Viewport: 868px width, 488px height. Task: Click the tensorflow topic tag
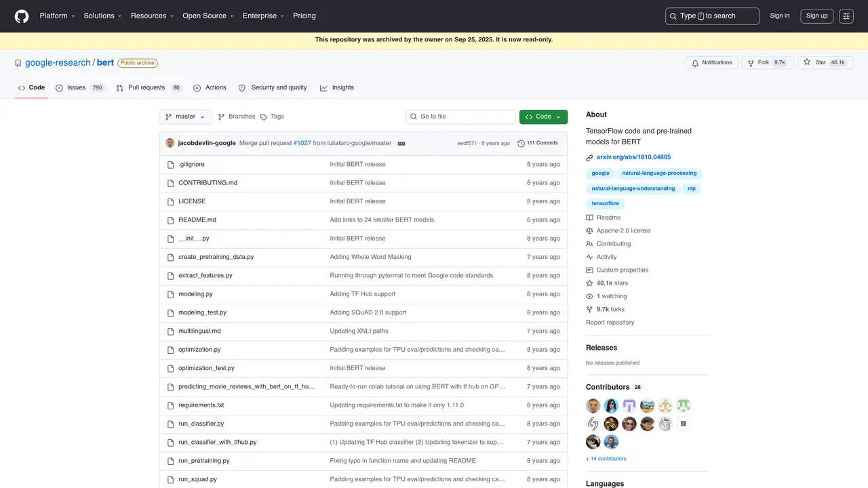pyautogui.click(x=605, y=204)
